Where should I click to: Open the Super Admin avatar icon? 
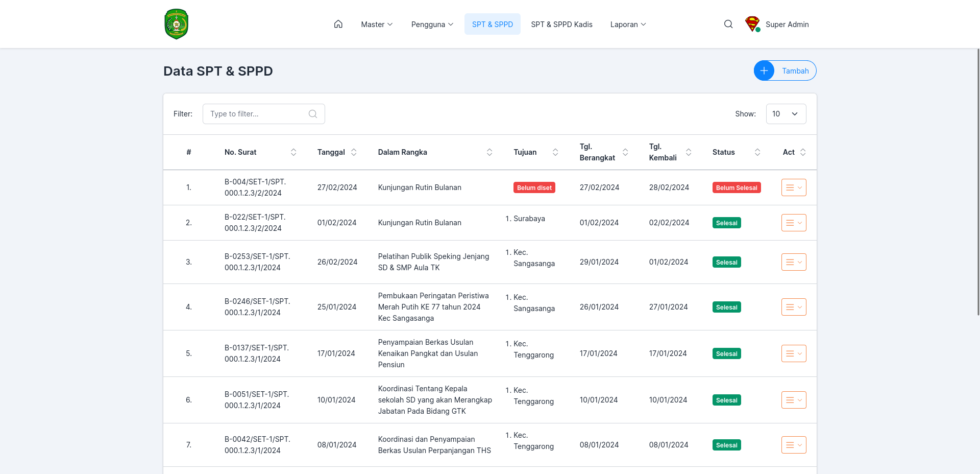(752, 24)
